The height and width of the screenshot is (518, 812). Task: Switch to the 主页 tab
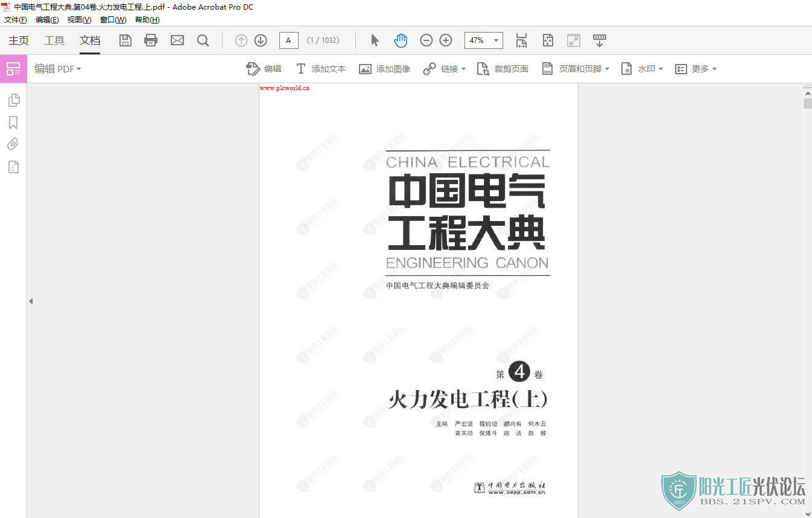(x=19, y=40)
